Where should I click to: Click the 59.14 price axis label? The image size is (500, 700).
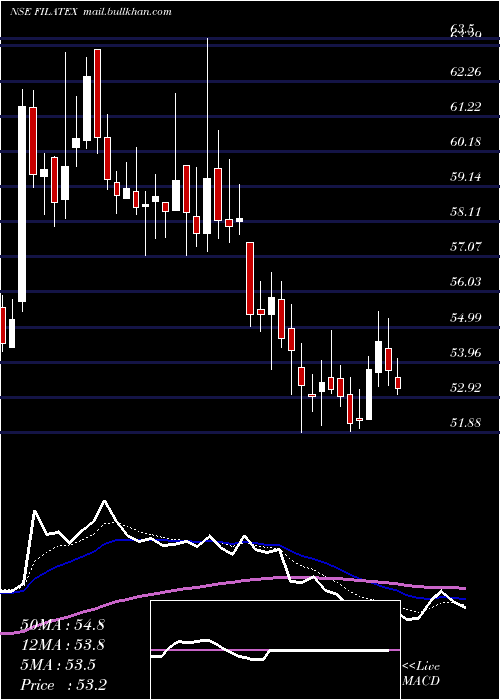point(466,177)
